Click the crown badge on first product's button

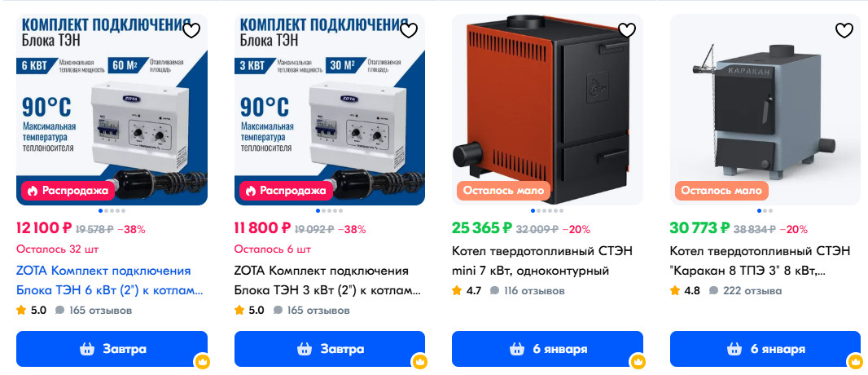(202, 362)
